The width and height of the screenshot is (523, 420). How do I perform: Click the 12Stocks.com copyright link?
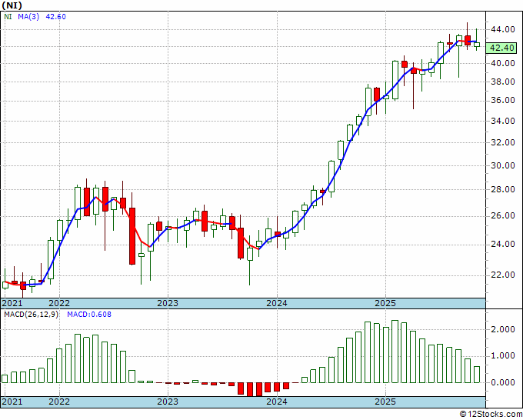491,415
